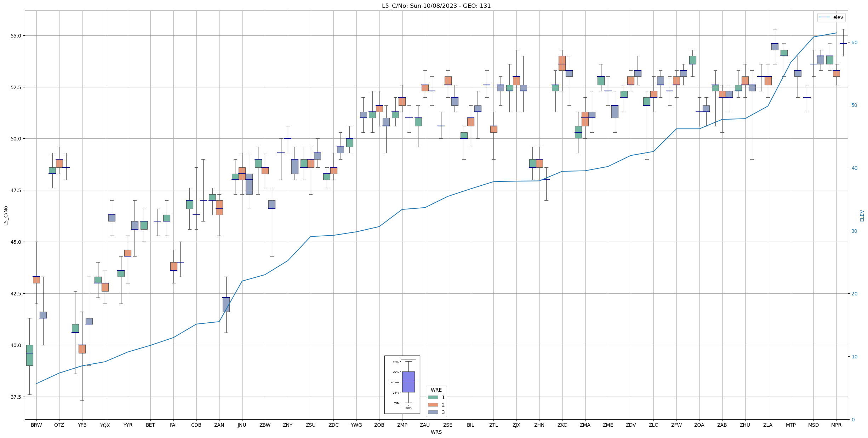
Task: Click the YWG station tick label
Action: click(356, 425)
